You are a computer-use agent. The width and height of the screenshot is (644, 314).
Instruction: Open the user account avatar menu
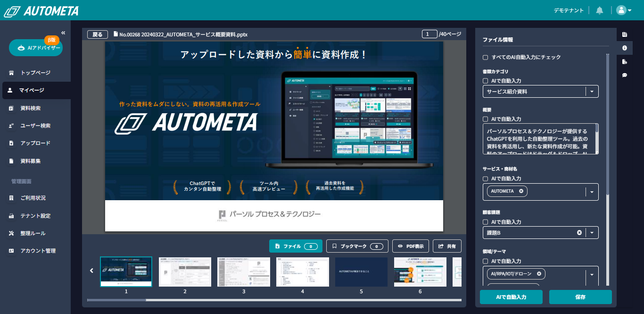[624, 10]
